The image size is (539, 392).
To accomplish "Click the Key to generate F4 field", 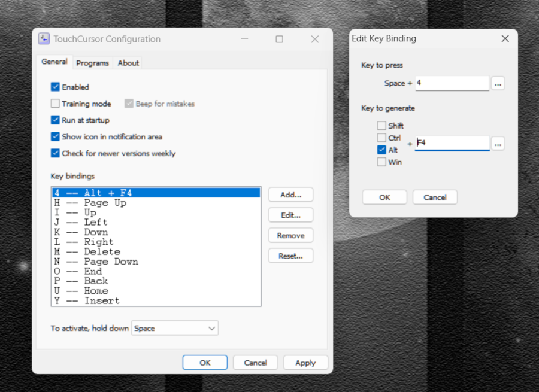I will click(x=452, y=143).
